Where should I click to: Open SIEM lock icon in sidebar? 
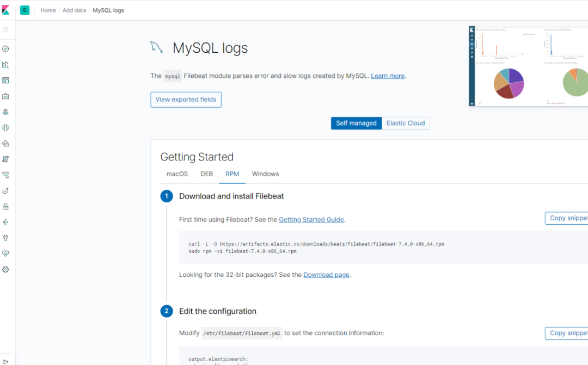[5, 207]
